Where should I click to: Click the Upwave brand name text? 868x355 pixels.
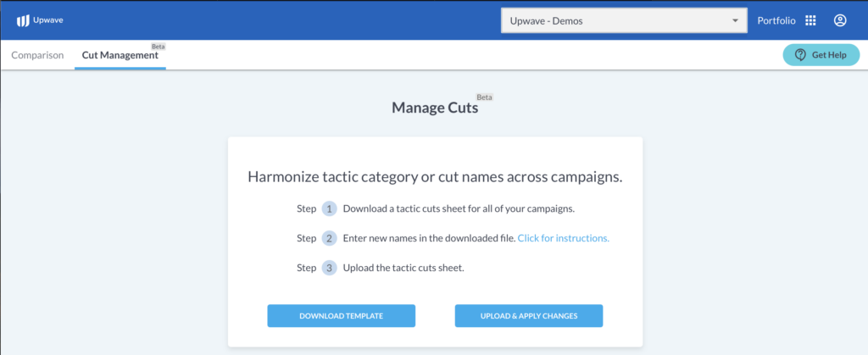pos(44,21)
